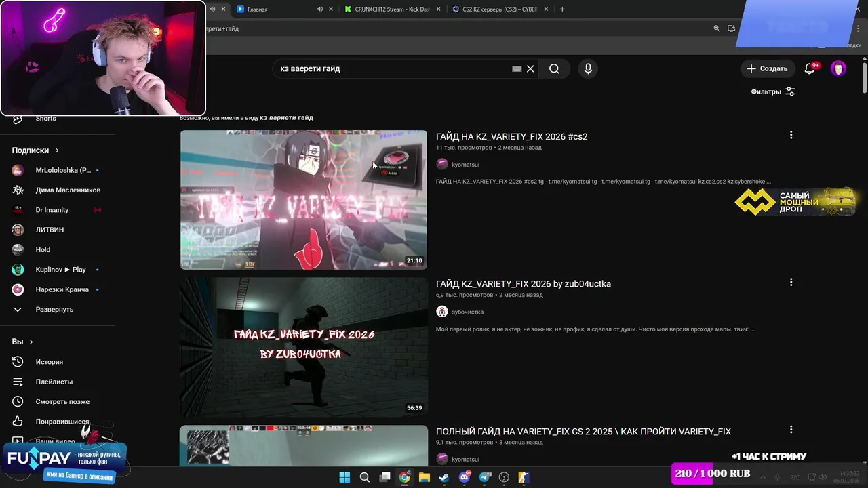Open title ГАЙД KZ_VARIETY_FIX 2026 by zub04uctka
The width and height of the screenshot is (868, 488).
click(x=523, y=283)
